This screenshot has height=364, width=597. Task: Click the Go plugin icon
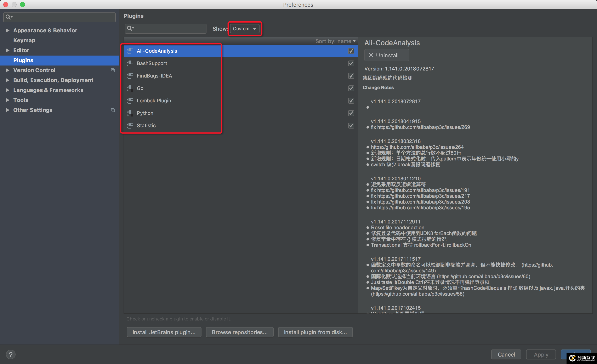[130, 88]
